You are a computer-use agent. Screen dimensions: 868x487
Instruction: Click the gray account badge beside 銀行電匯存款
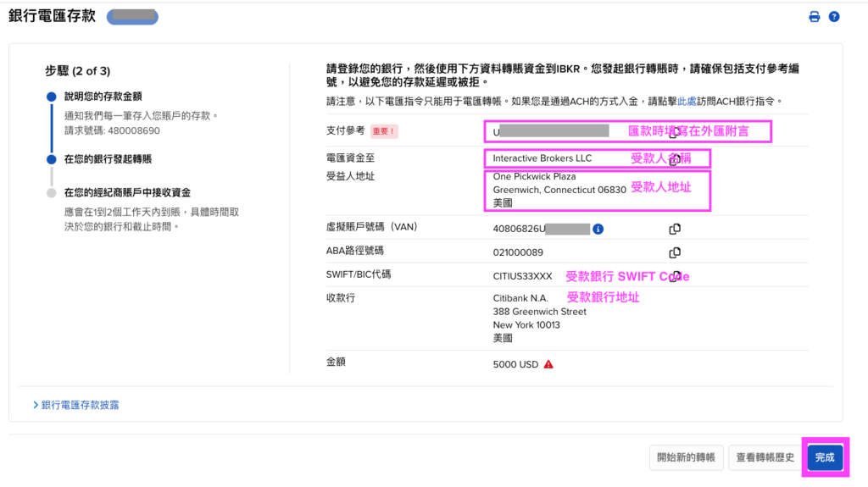tap(132, 16)
